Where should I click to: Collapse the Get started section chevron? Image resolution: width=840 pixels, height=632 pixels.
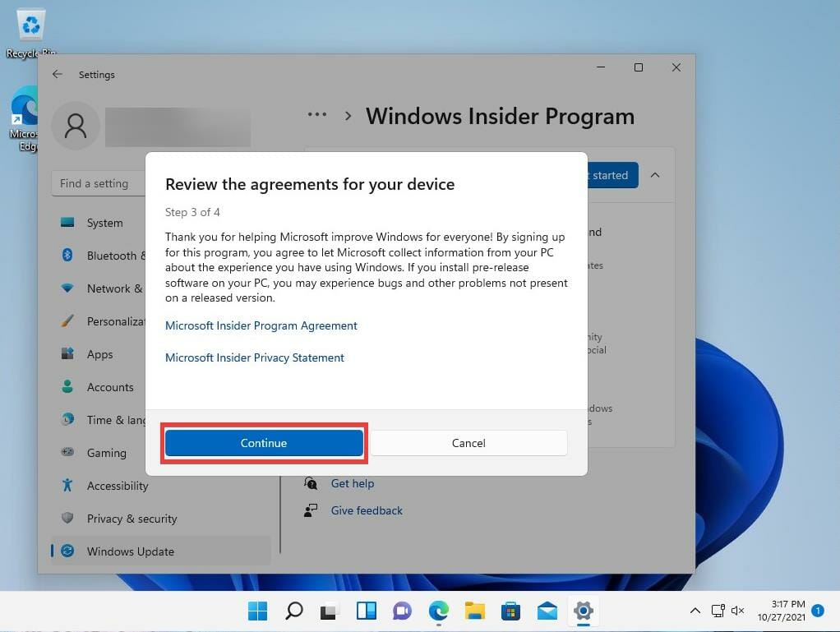655,175
